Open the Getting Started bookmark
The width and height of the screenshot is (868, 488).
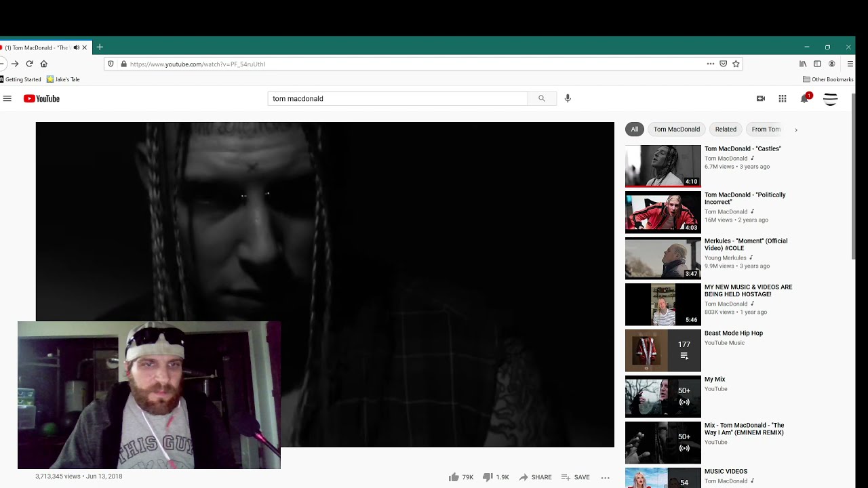[x=20, y=79]
